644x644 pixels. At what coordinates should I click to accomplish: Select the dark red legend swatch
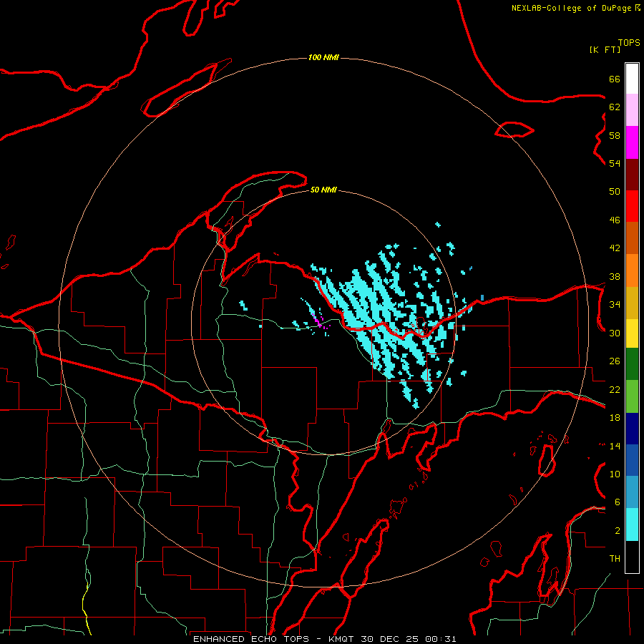click(x=632, y=174)
